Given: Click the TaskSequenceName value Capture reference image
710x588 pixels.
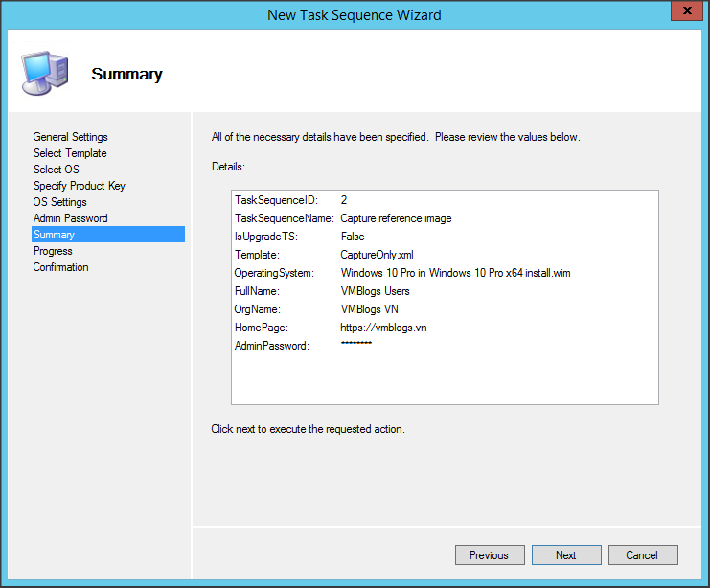Looking at the screenshot, I should 396,218.
